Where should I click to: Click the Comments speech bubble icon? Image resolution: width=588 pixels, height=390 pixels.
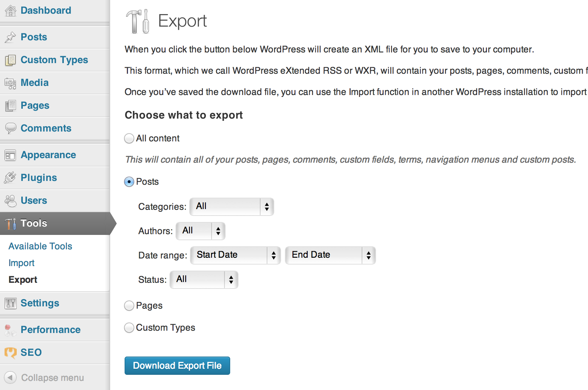[x=10, y=128]
